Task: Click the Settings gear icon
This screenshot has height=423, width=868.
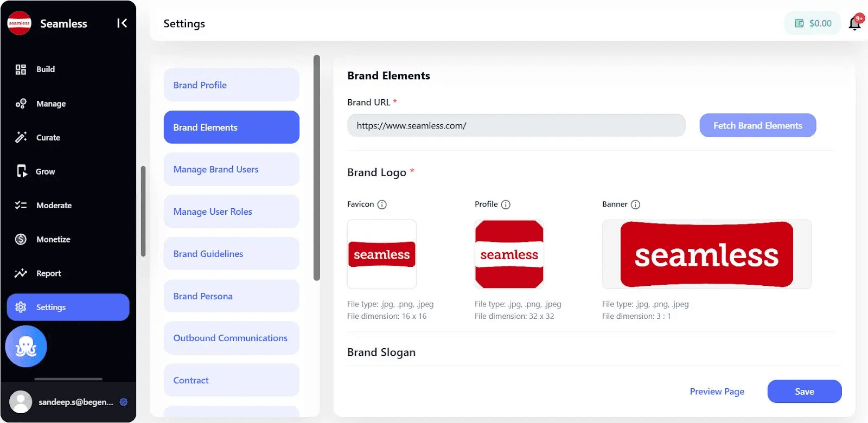Action: 21,307
